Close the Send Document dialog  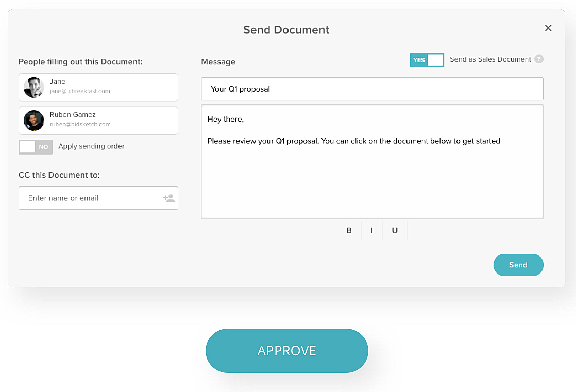[548, 28]
